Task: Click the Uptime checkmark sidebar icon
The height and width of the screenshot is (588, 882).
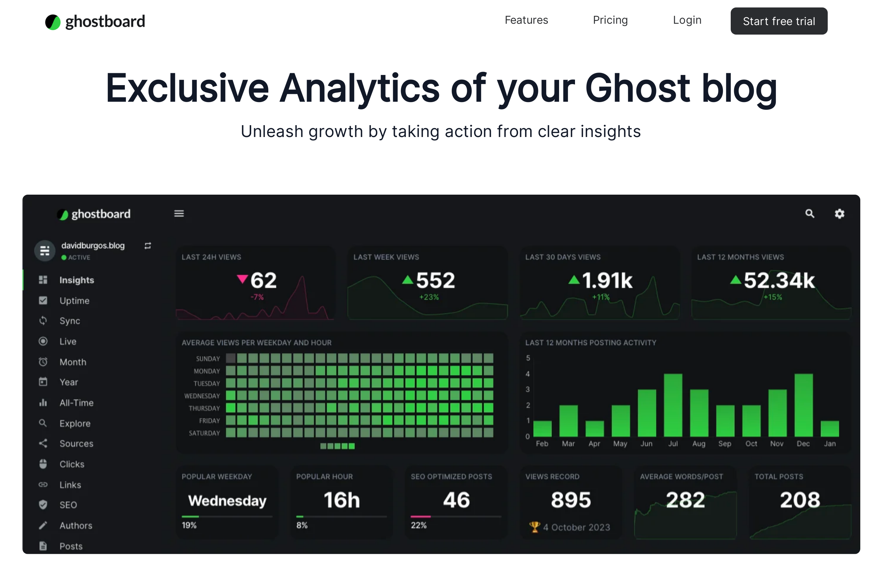Action: [x=43, y=300]
